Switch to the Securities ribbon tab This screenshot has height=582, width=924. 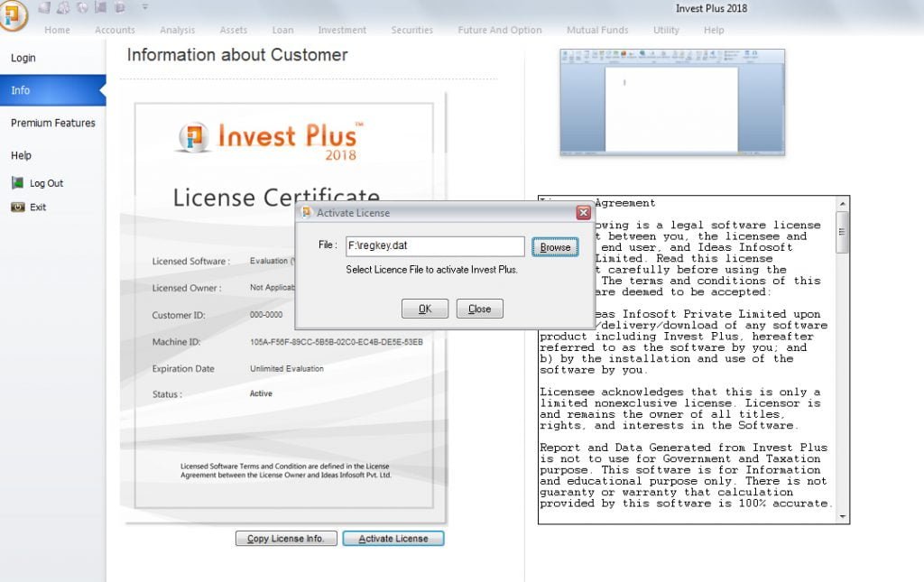point(411,30)
